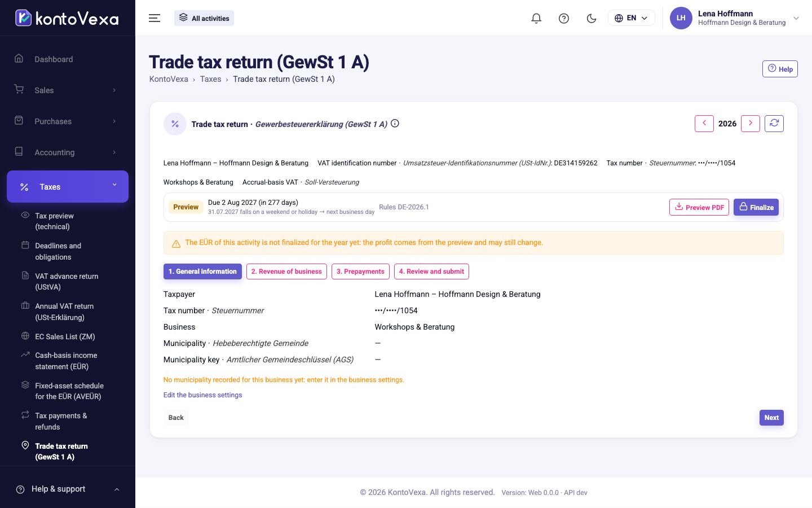The image size is (812, 508).
Task: Click the Next button
Action: point(771,418)
